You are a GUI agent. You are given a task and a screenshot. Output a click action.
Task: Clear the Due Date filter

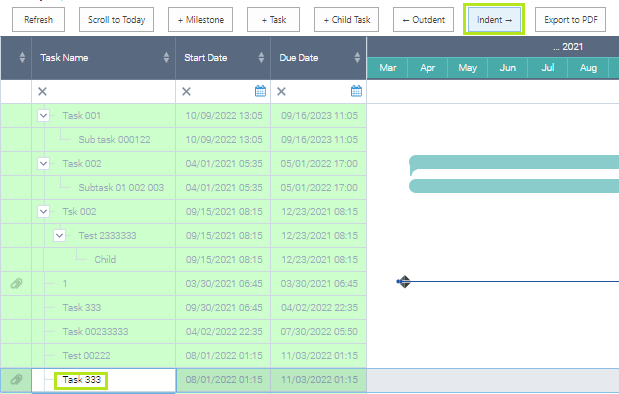[x=281, y=92]
